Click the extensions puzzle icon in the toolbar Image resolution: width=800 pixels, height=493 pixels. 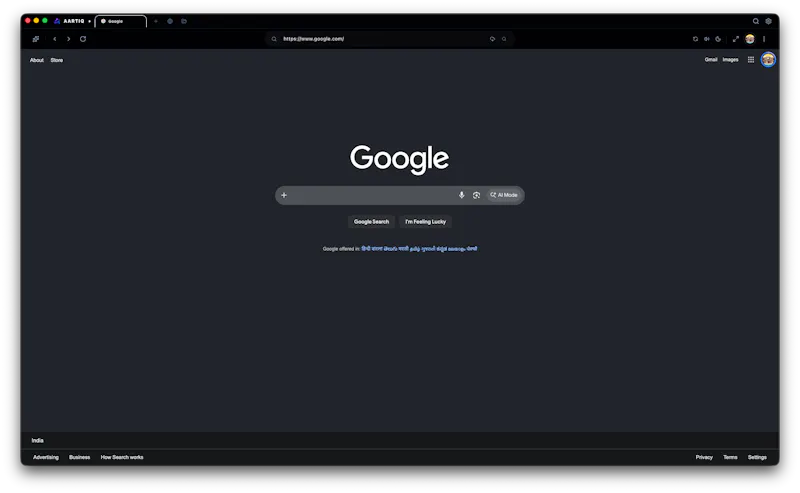pos(695,39)
